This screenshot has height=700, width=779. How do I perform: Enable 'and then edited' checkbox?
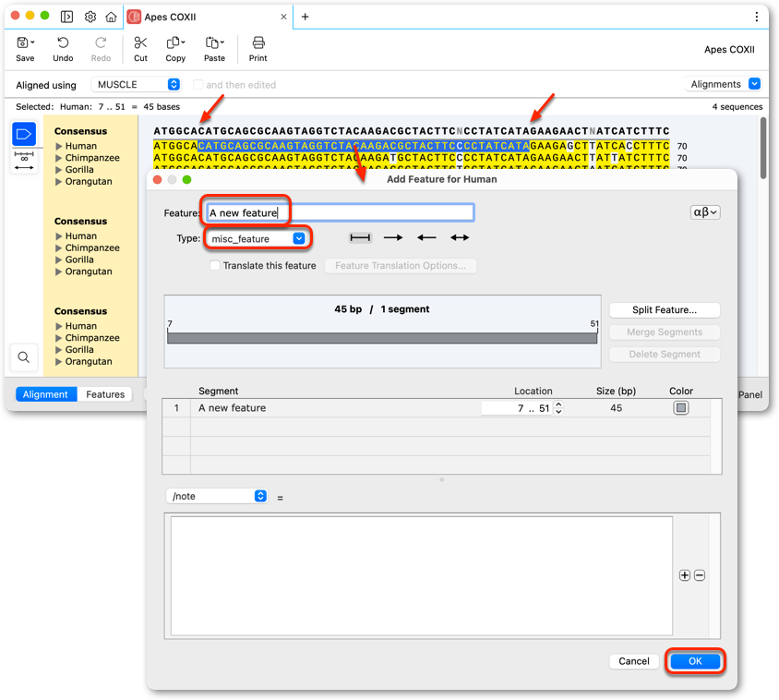[198, 85]
